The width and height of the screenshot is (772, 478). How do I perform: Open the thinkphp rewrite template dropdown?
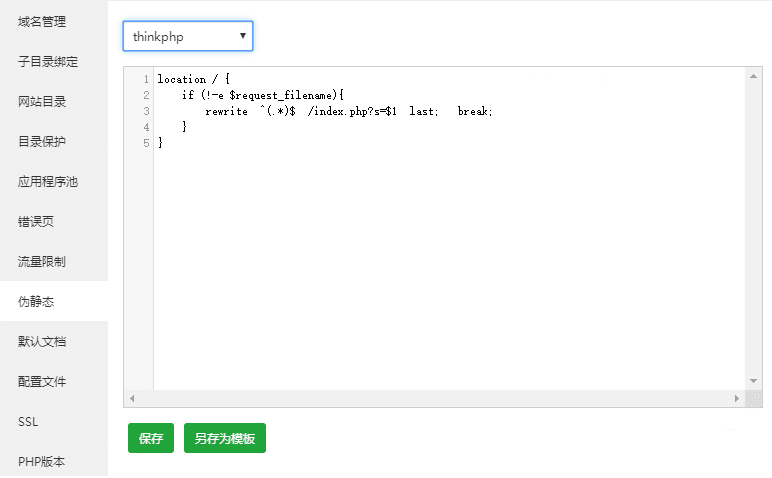188,37
